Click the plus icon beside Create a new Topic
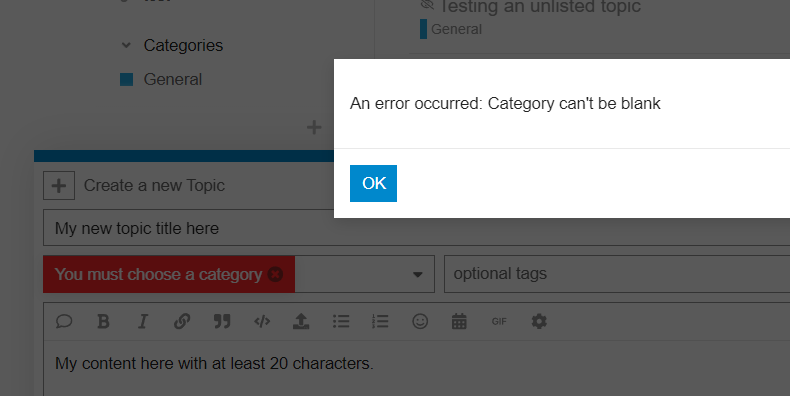 [x=59, y=185]
